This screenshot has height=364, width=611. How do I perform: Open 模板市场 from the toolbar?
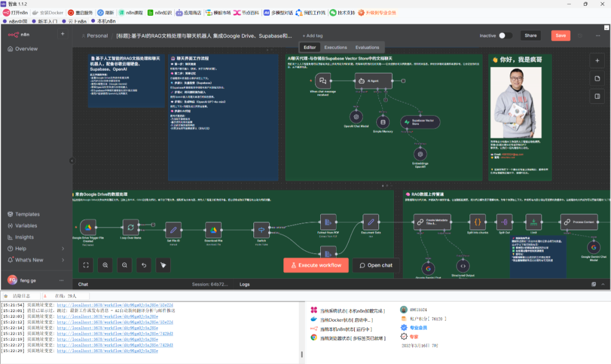tap(218, 12)
